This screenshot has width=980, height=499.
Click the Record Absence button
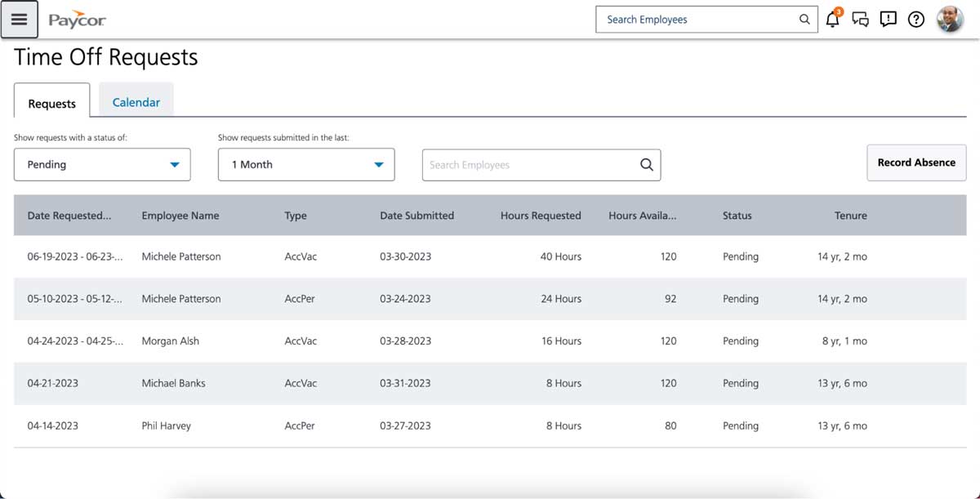[x=916, y=163]
